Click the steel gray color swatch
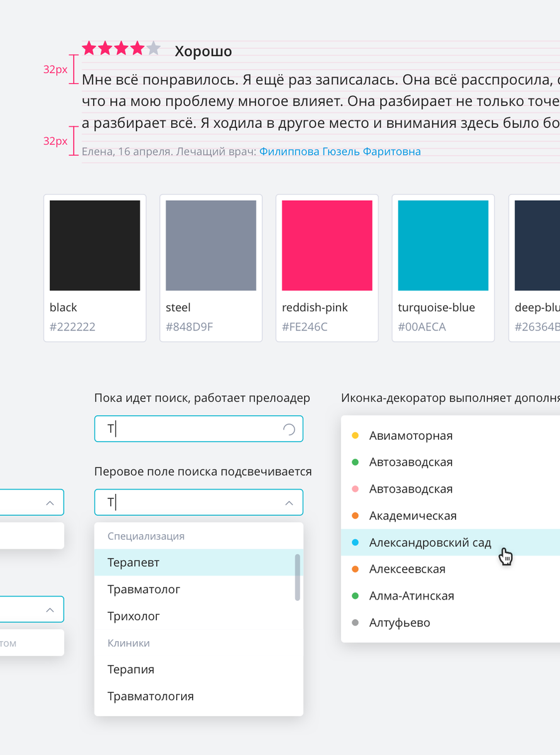Screen dimensions: 560x755 [211, 245]
